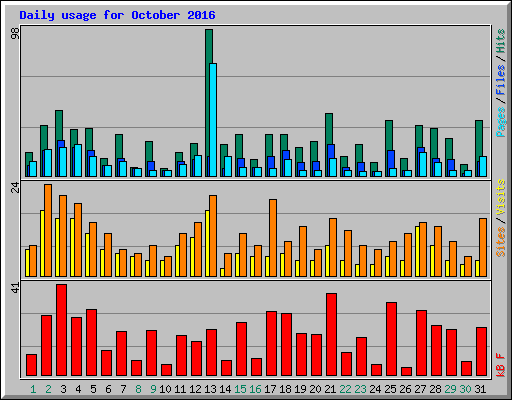Click the orange visits bar for day 31
This screenshot has width=512, height=400.
483,247
